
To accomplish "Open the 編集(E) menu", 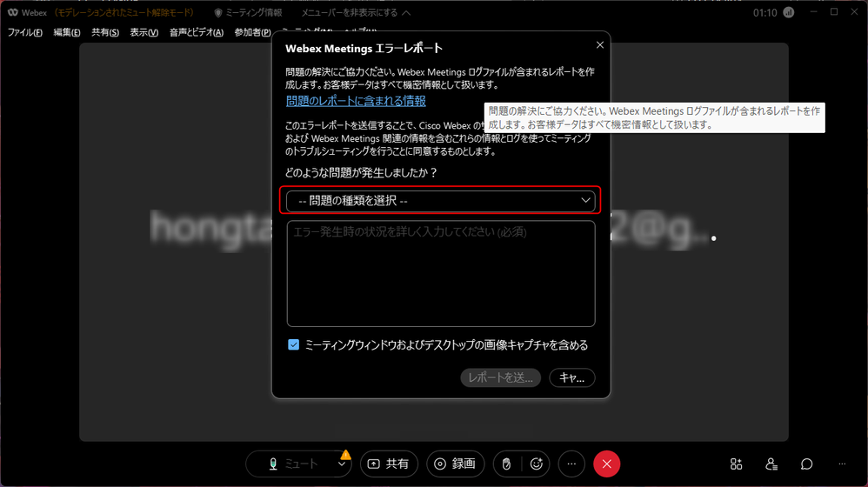I will 66,33.
